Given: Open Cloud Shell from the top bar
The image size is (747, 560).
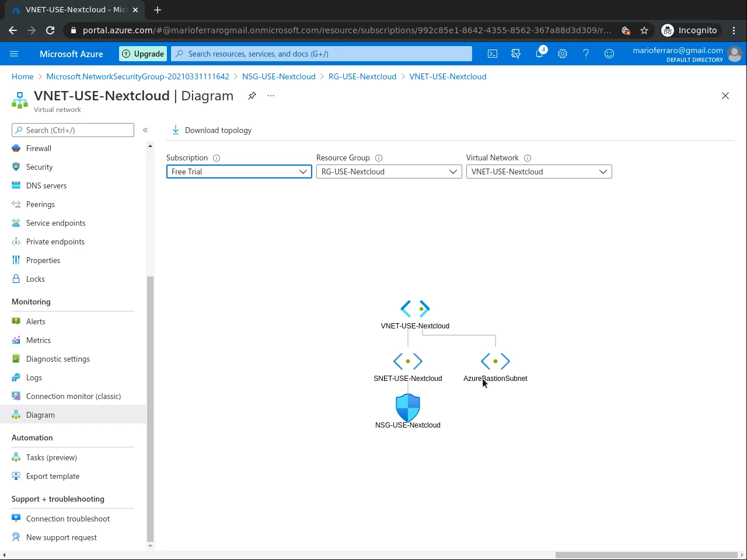Looking at the screenshot, I should point(493,54).
